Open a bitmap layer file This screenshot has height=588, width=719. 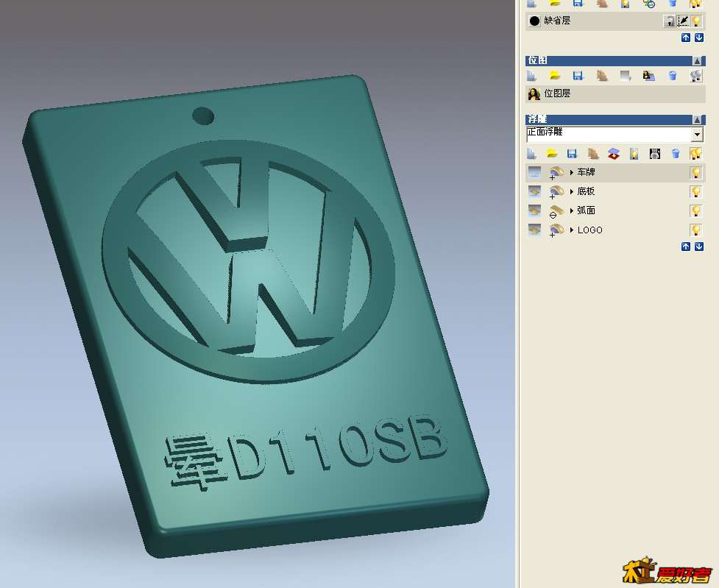(555, 76)
